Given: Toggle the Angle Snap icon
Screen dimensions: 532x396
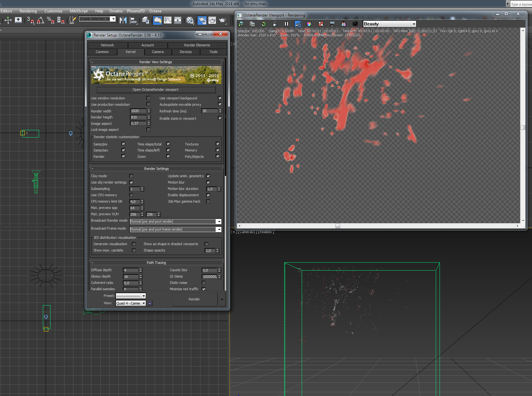Looking at the screenshot, I should click(x=40, y=20).
